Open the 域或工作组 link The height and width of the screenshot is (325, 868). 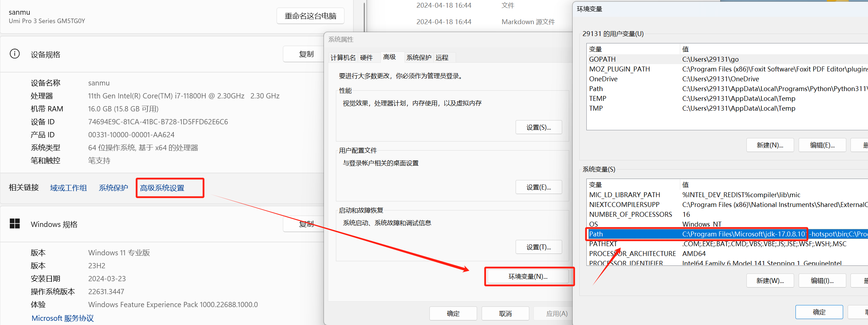pos(68,187)
